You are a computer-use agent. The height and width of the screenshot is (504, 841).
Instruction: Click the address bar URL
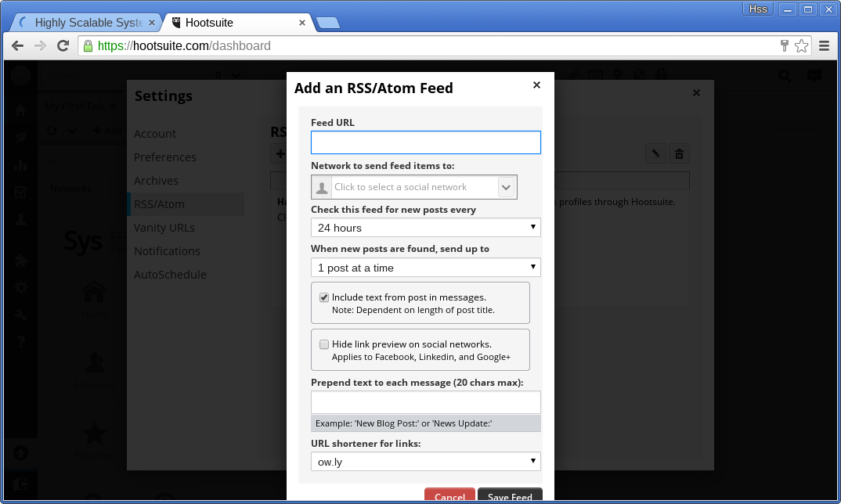184,45
